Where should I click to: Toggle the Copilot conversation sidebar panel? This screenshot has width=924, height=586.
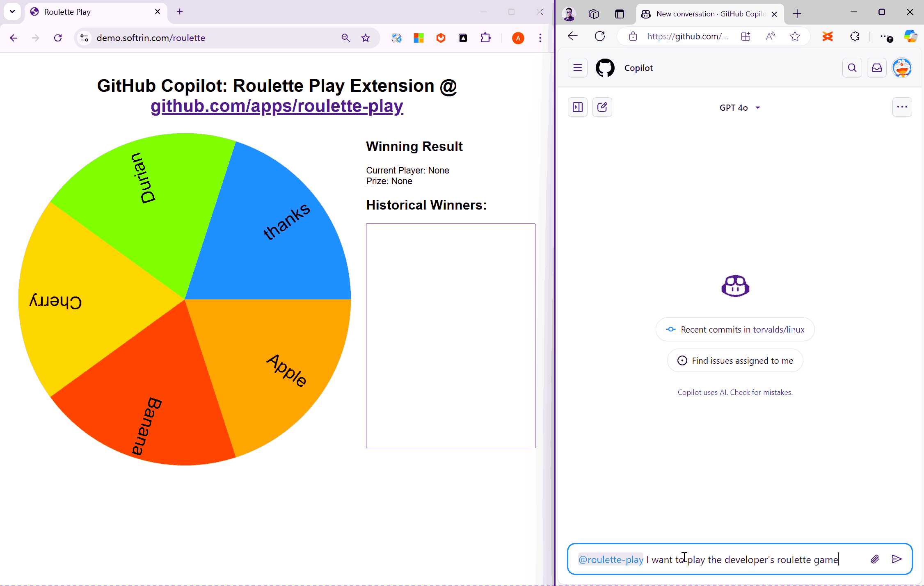tap(577, 107)
